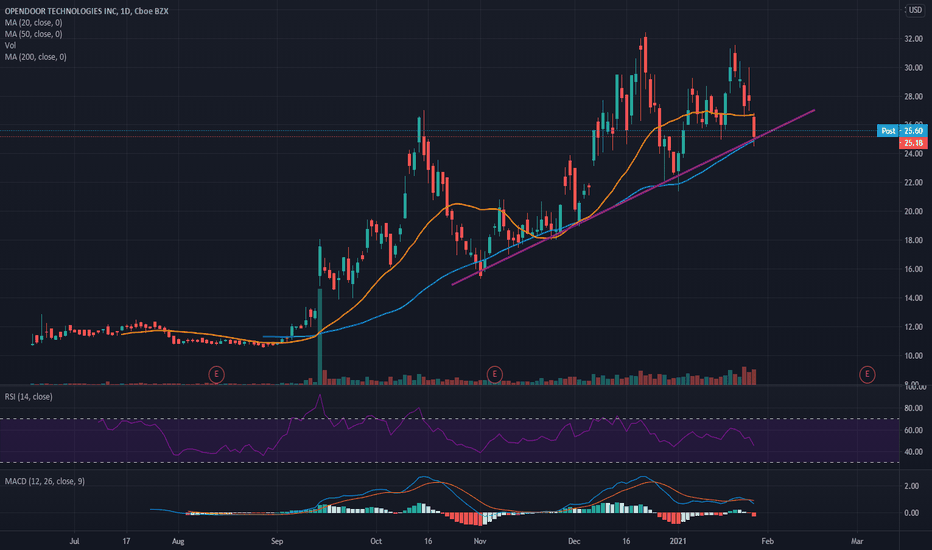
Task: Click the 14.00 price axis label
Action: tap(914, 298)
